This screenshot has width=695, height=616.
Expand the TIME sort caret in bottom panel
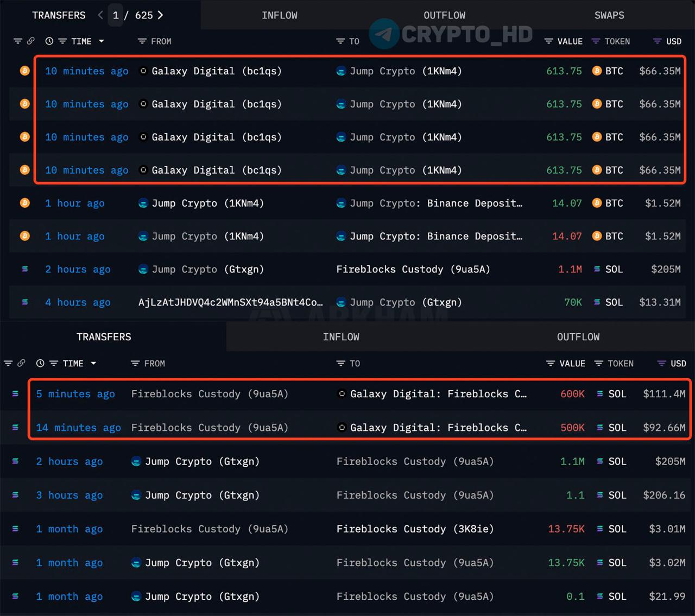pyautogui.click(x=93, y=364)
